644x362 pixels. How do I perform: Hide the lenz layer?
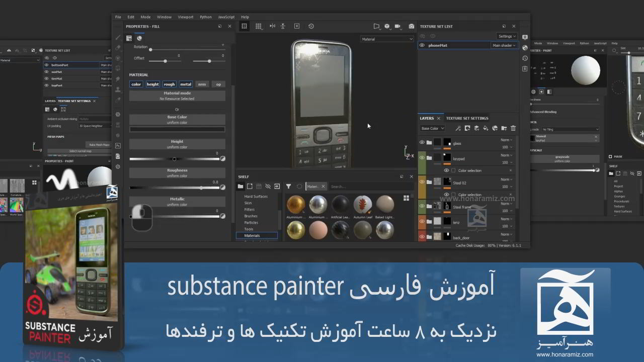(x=422, y=221)
